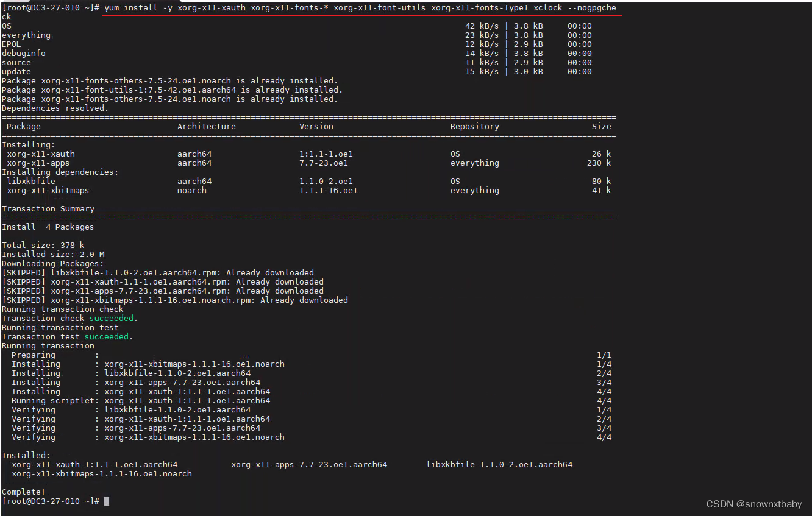The image size is (812, 516).
Task: Select 'xorg-x11-apps' in the Installing list
Action: 38,163
